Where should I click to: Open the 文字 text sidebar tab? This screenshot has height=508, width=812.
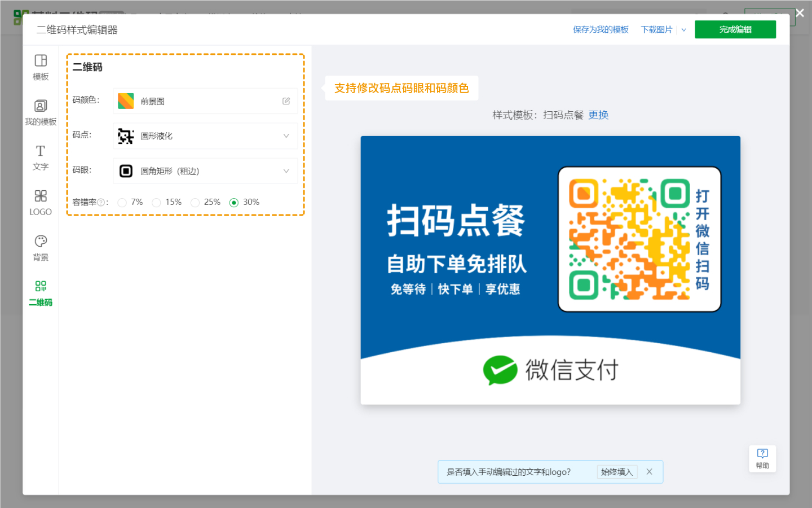(x=41, y=158)
